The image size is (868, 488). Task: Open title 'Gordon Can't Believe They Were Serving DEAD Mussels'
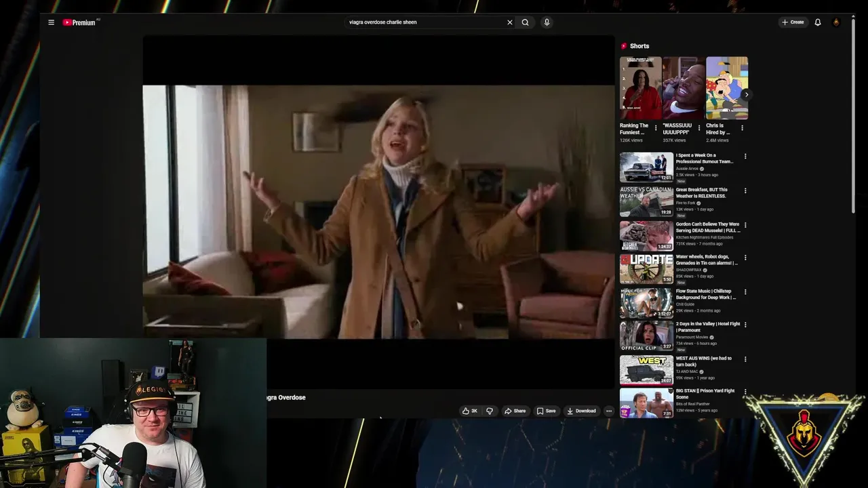708,227
